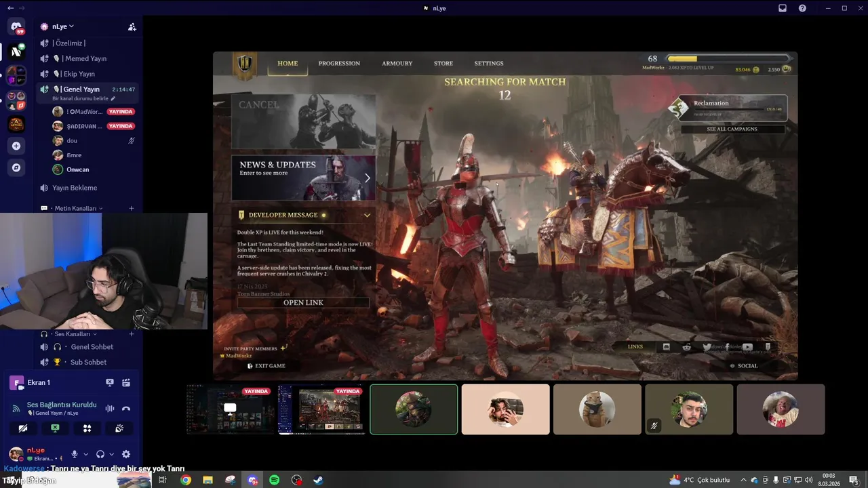
Task: Click the noise suppression waveform icon
Action: (110, 409)
